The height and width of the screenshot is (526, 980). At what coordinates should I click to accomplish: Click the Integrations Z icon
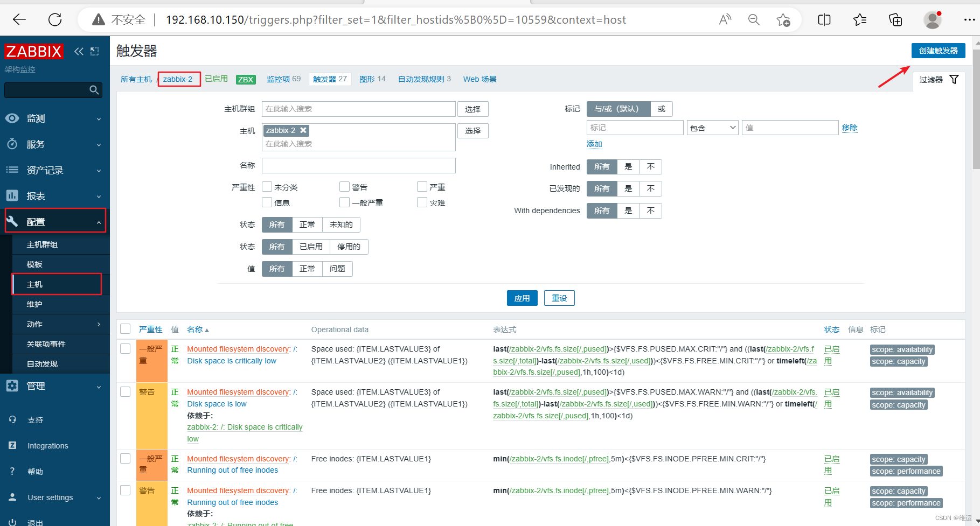coord(12,445)
